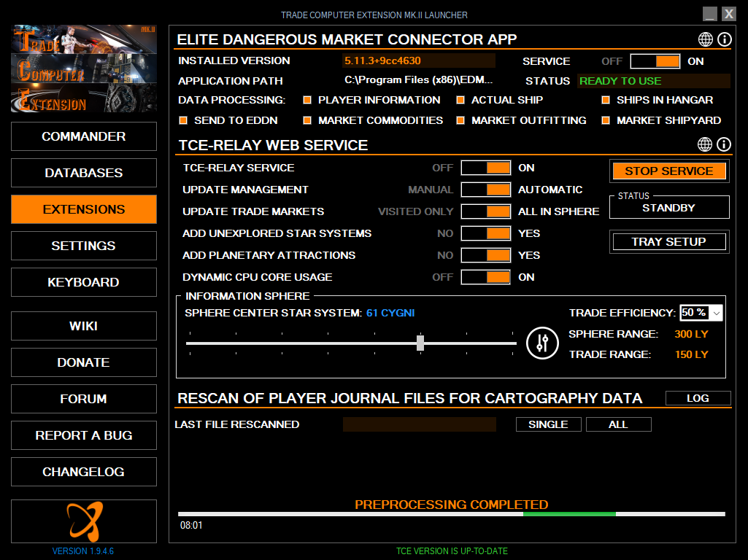Go to the Settings section

pos(84,246)
